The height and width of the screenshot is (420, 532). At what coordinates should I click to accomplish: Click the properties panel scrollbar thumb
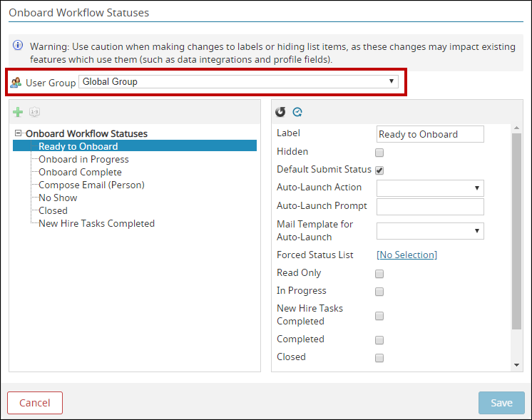click(516, 231)
